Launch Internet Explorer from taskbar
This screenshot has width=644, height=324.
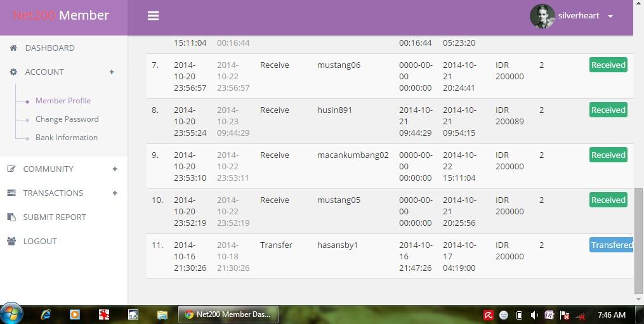click(x=46, y=315)
